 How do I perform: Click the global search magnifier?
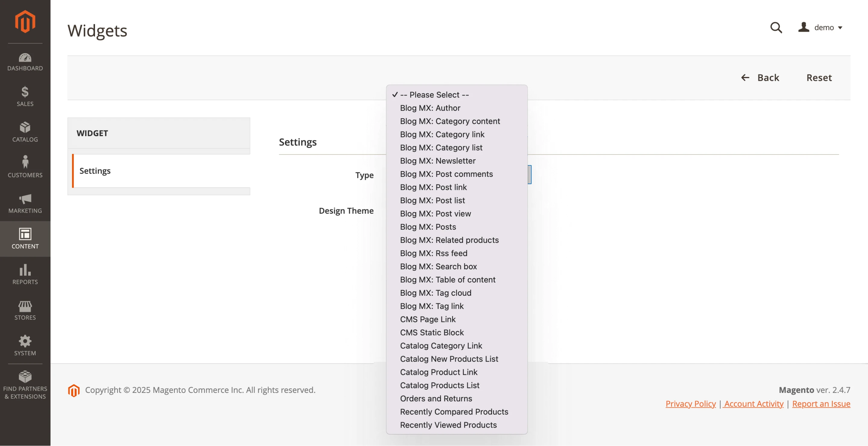(776, 28)
